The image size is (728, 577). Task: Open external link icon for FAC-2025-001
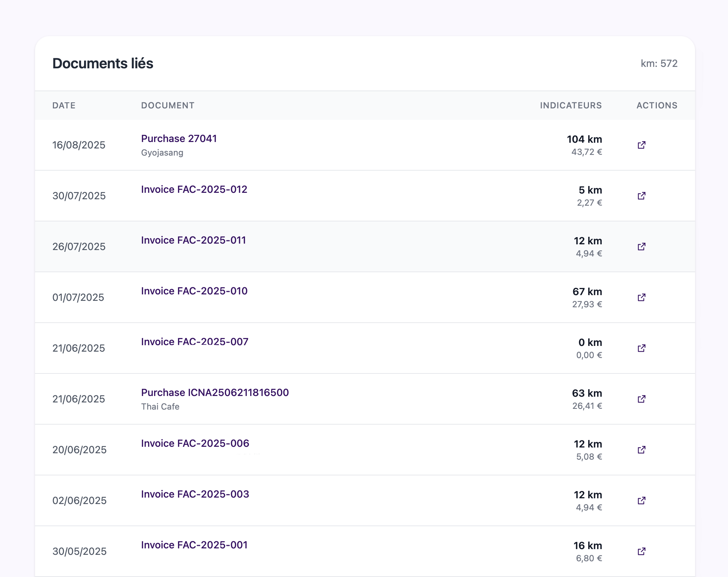[641, 551]
